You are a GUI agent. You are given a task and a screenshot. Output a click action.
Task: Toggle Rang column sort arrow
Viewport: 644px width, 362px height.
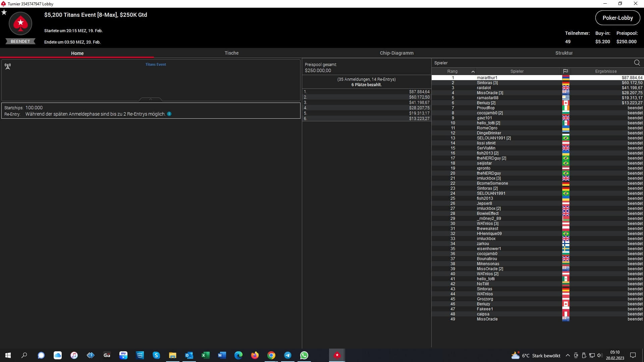[x=473, y=72]
